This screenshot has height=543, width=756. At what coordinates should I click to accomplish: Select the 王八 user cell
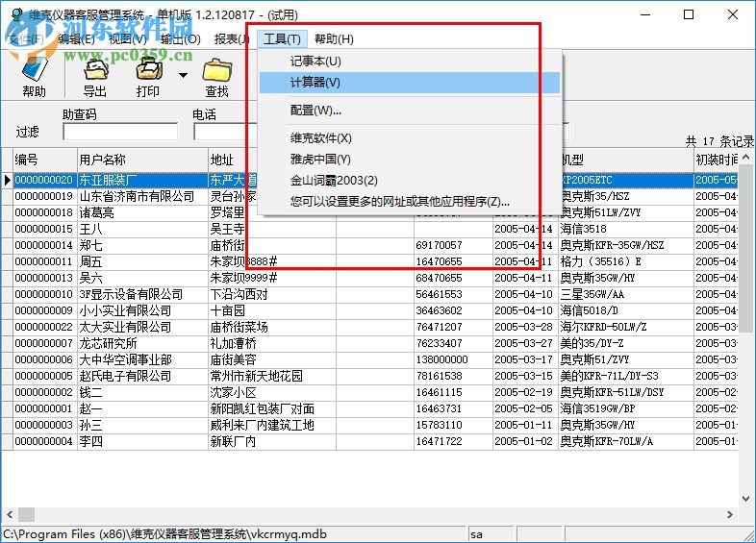(142, 230)
